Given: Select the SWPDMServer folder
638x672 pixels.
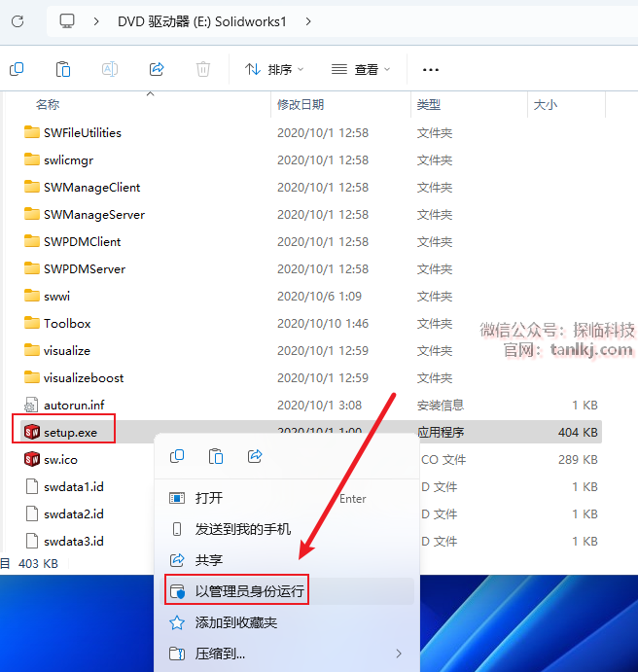Looking at the screenshot, I should click(x=85, y=269).
